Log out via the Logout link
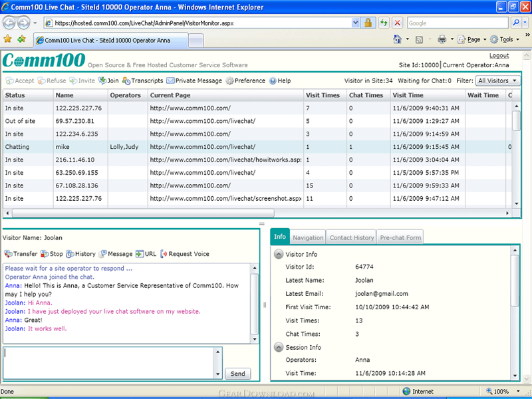This screenshot has width=532, height=399. pyautogui.click(x=499, y=56)
